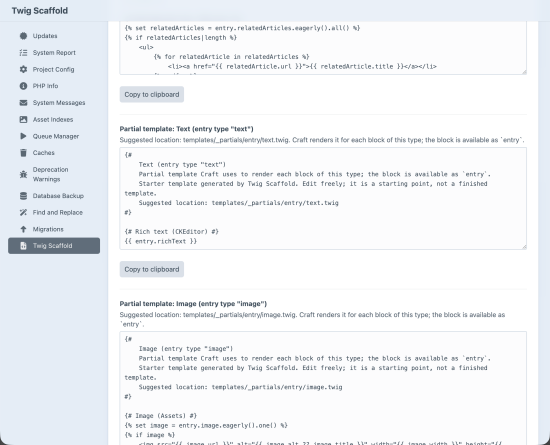Click the suggested location text for text.twig
Image resolution: width=550 pixels, height=445 pixels.
click(322, 140)
